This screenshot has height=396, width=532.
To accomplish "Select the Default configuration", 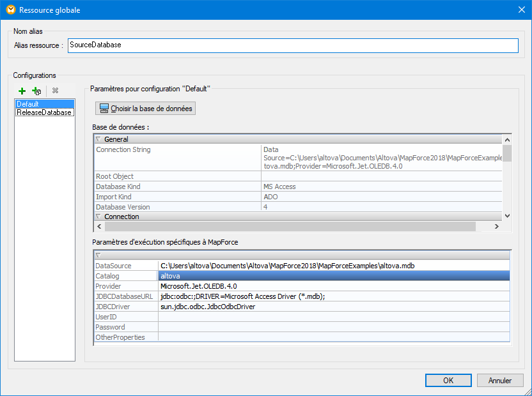I will 28,104.
